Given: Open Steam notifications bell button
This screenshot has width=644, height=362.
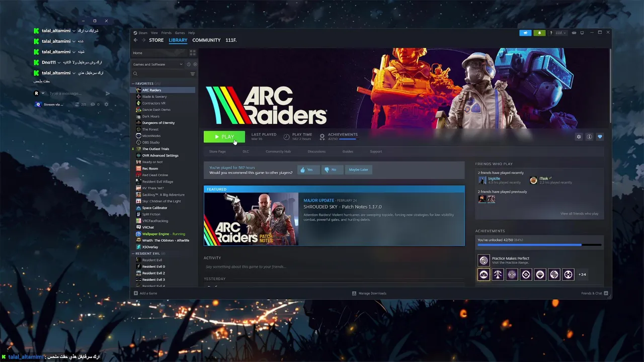Looking at the screenshot, I should (539, 33).
